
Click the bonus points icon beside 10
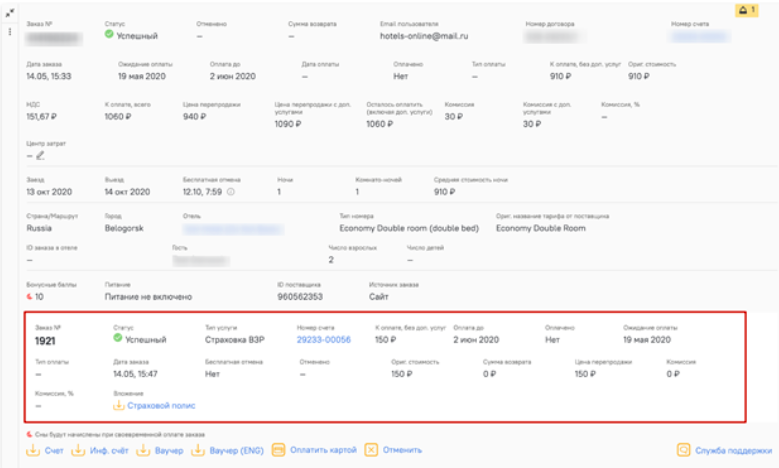pyautogui.click(x=29, y=297)
